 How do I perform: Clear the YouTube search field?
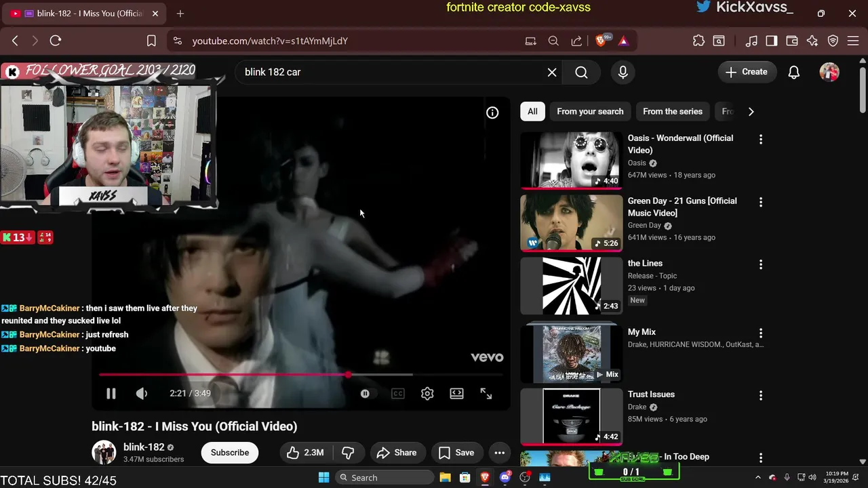point(552,72)
